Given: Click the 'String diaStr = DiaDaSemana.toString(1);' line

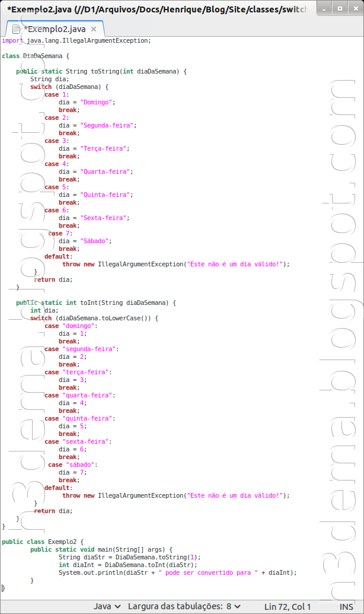Looking at the screenshot, I should (x=130, y=557).
